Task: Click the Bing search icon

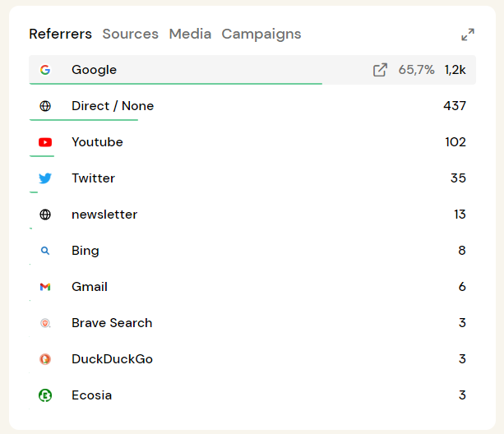Action: coord(45,251)
